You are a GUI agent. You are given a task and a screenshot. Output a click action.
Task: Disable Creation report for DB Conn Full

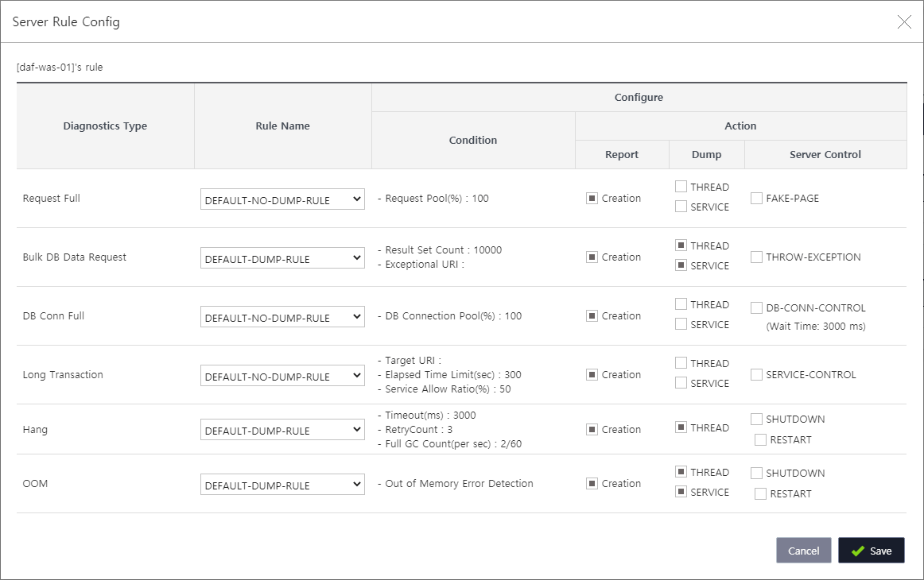592,315
